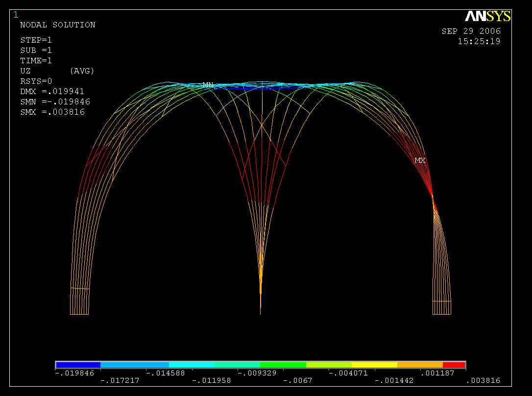Click the window number 1 label
The width and height of the screenshot is (532, 396).
(x=16, y=15)
